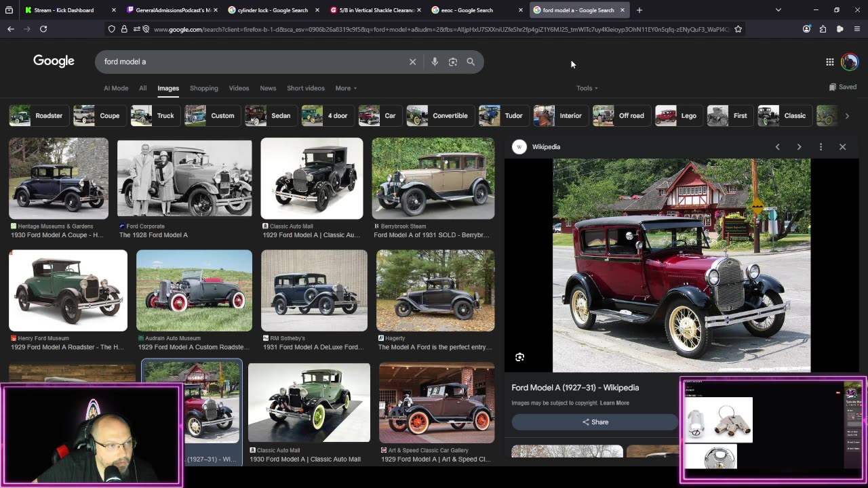The image size is (868, 488).
Task: Show previous image in preview panel
Action: 778,146
